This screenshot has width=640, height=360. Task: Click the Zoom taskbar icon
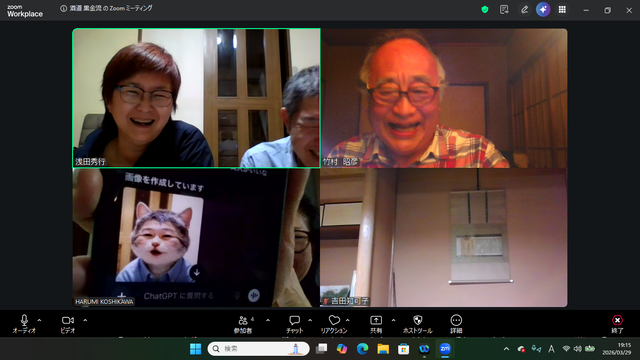[445, 349]
